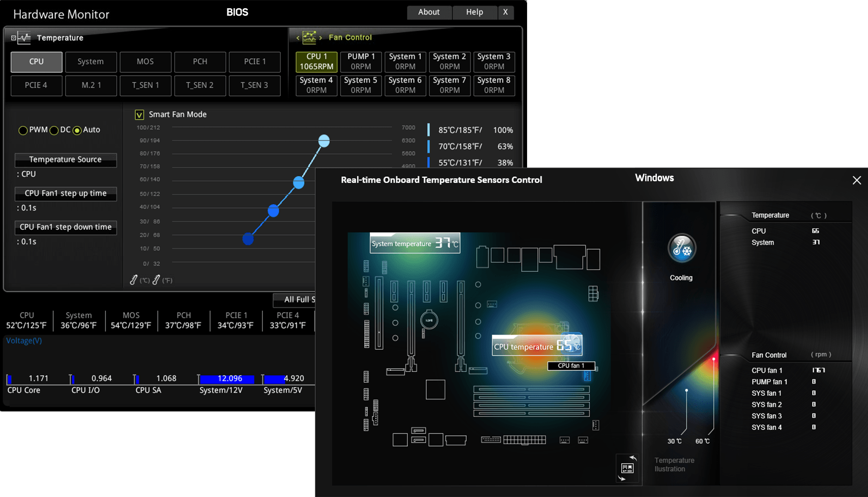Click the System/12V voltage bar showing 12.096
The width and height of the screenshot is (868, 497).
click(x=227, y=379)
